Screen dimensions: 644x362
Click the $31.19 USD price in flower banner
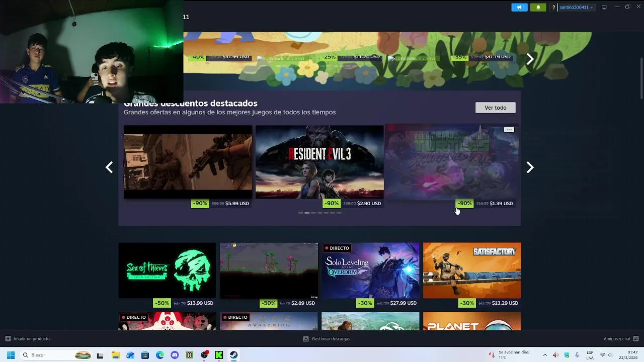(x=497, y=57)
